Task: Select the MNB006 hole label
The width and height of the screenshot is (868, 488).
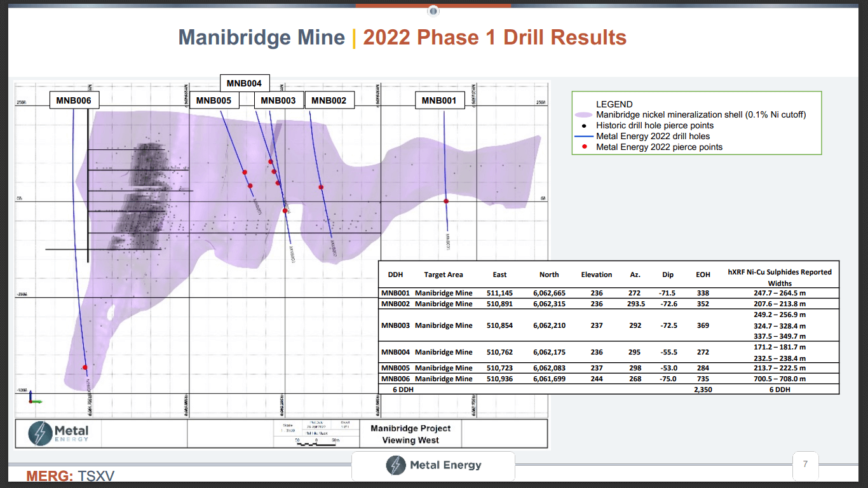Action: click(x=74, y=100)
